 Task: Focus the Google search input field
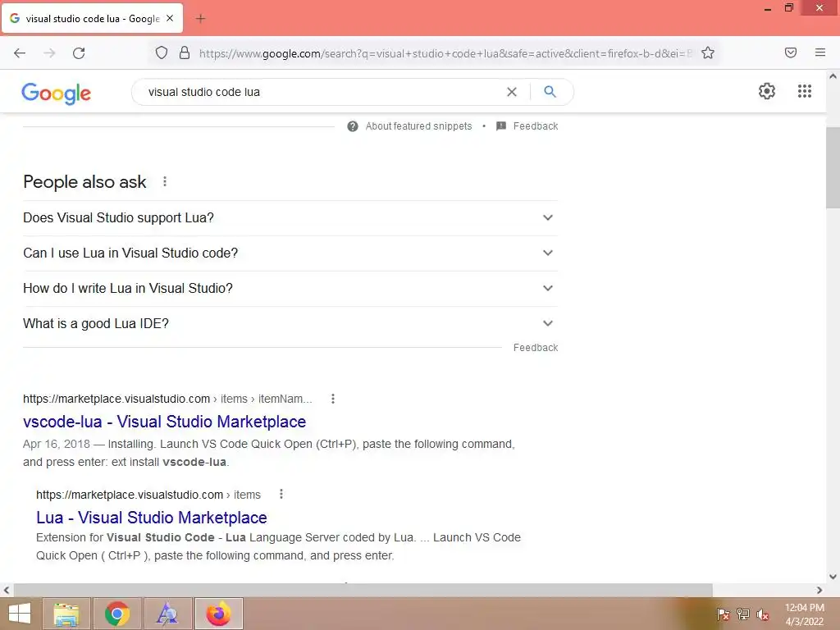click(x=322, y=92)
